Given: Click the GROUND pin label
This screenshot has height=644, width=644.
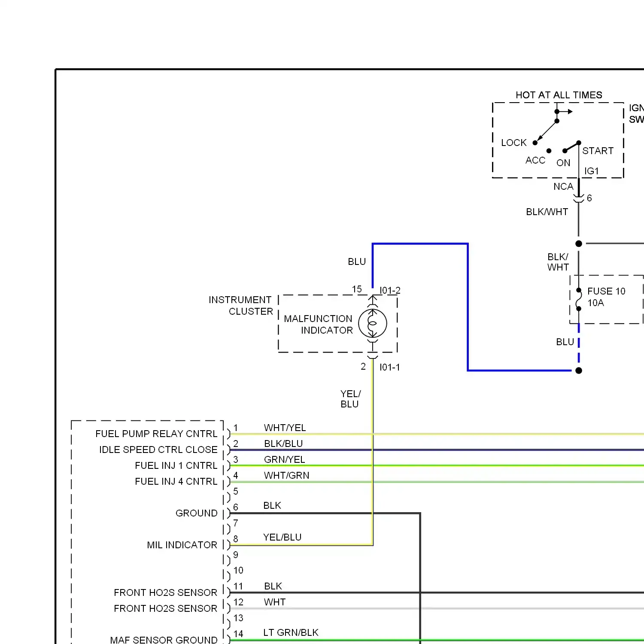Looking at the screenshot, I should point(197,513).
